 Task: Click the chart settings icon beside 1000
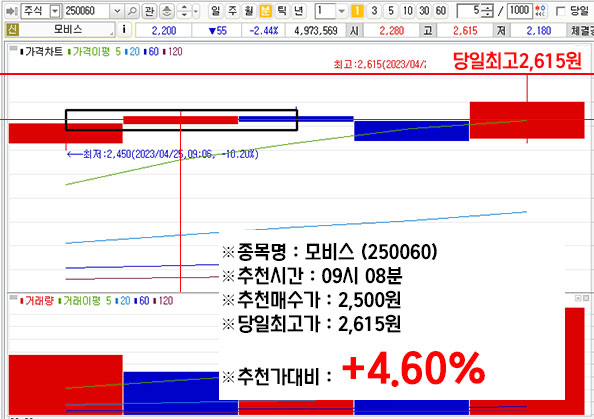[541, 11]
